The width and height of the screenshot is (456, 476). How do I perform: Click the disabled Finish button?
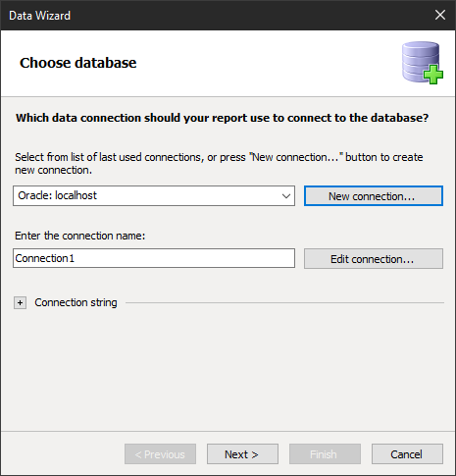pos(325,454)
